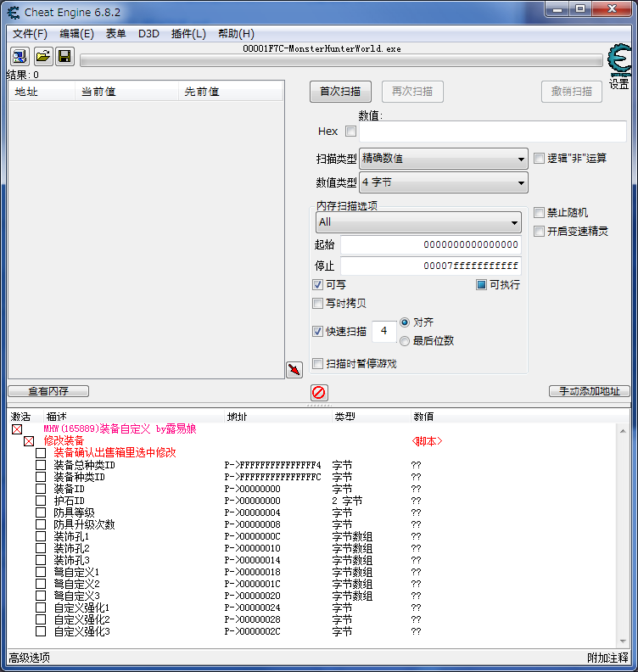This screenshot has height=672, width=638.
Task: Click the <脚本> value text
Action: click(x=427, y=441)
